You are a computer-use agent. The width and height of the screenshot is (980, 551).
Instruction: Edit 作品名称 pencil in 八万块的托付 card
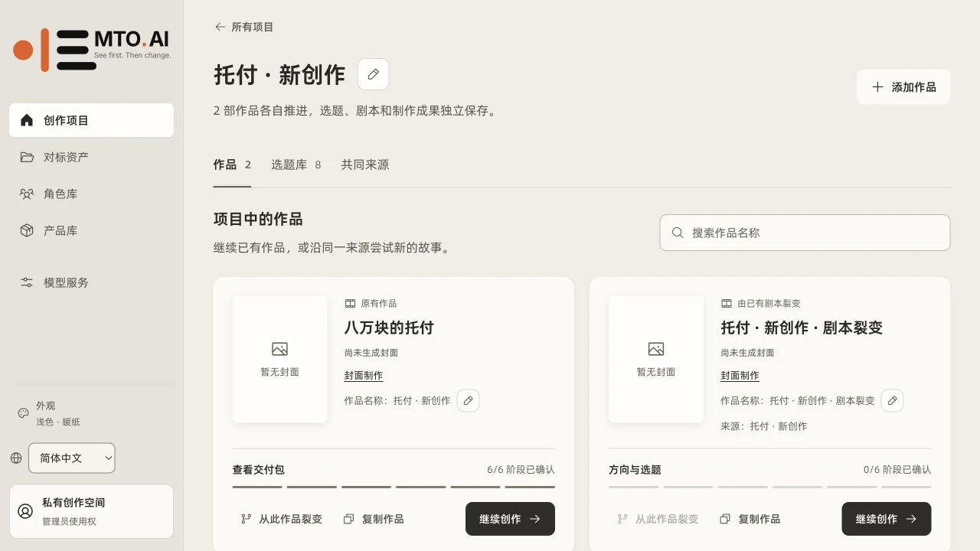tap(469, 400)
